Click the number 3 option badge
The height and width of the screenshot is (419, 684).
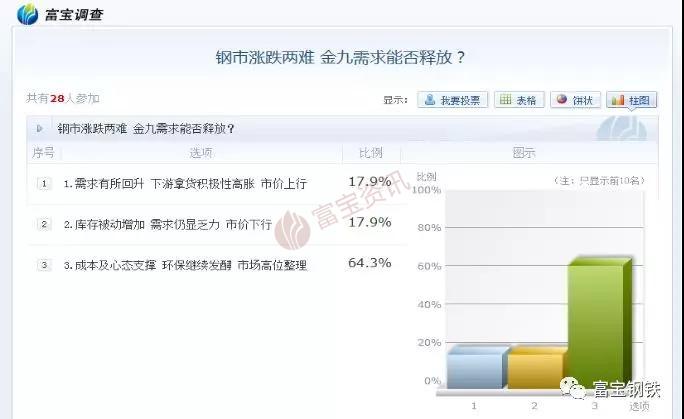[x=44, y=265]
